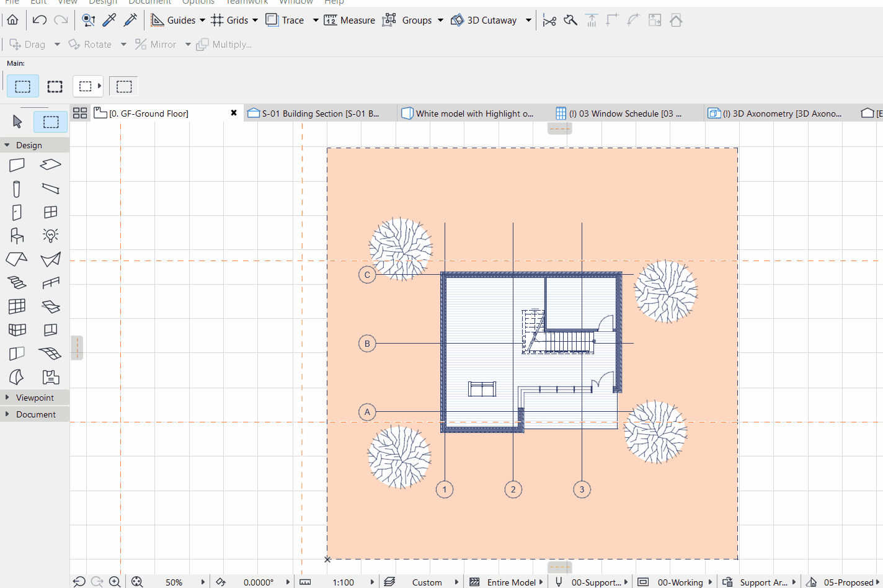
Task: Click the Multiply... button
Action: point(224,45)
